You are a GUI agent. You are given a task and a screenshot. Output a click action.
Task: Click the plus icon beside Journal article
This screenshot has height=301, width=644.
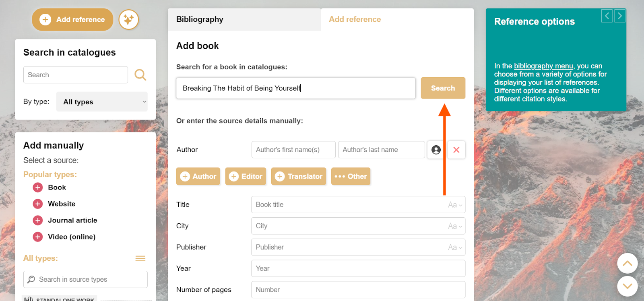tap(37, 220)
